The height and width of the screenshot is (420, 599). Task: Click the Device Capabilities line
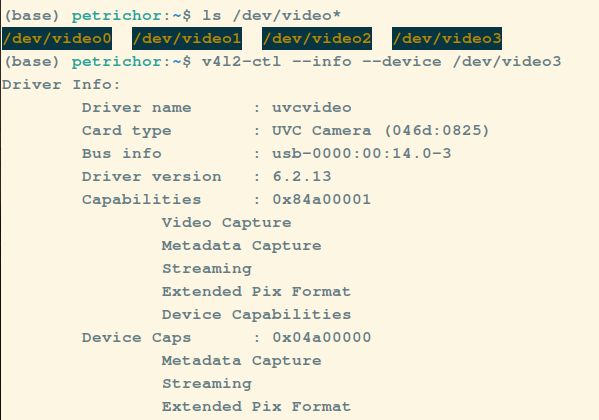(256, 315)
